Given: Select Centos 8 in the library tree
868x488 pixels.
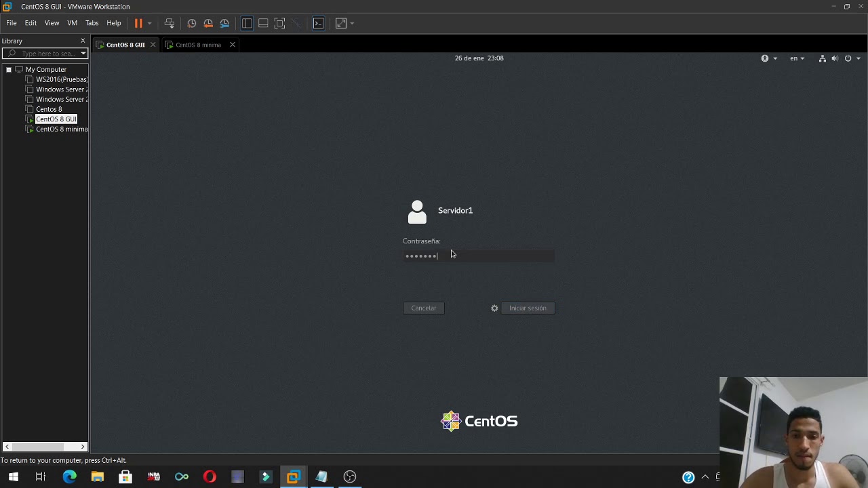Looking at the screenshot, I should click(48, 109).
